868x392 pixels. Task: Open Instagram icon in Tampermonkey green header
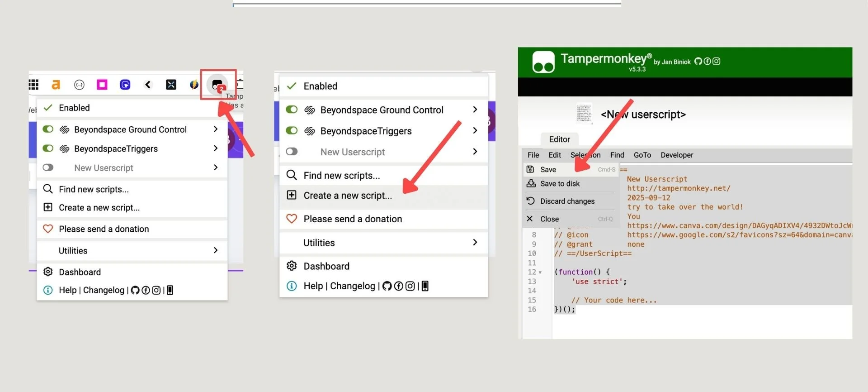[717, 61]
